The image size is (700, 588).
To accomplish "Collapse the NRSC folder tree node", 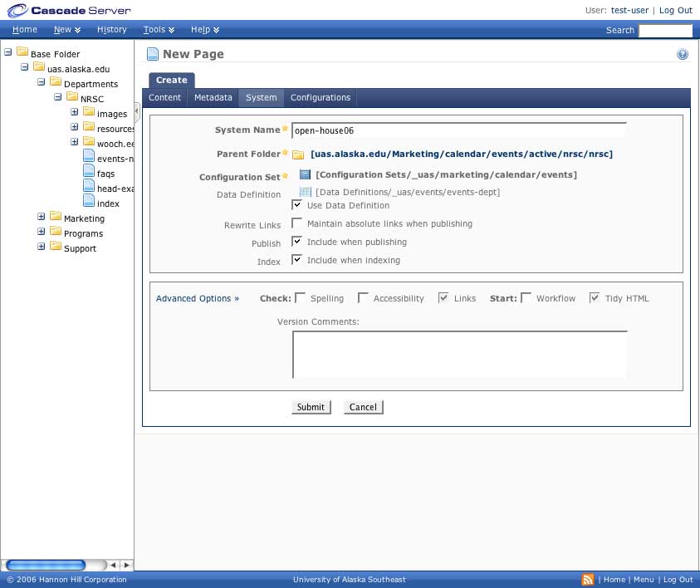I will coord(58,98).
